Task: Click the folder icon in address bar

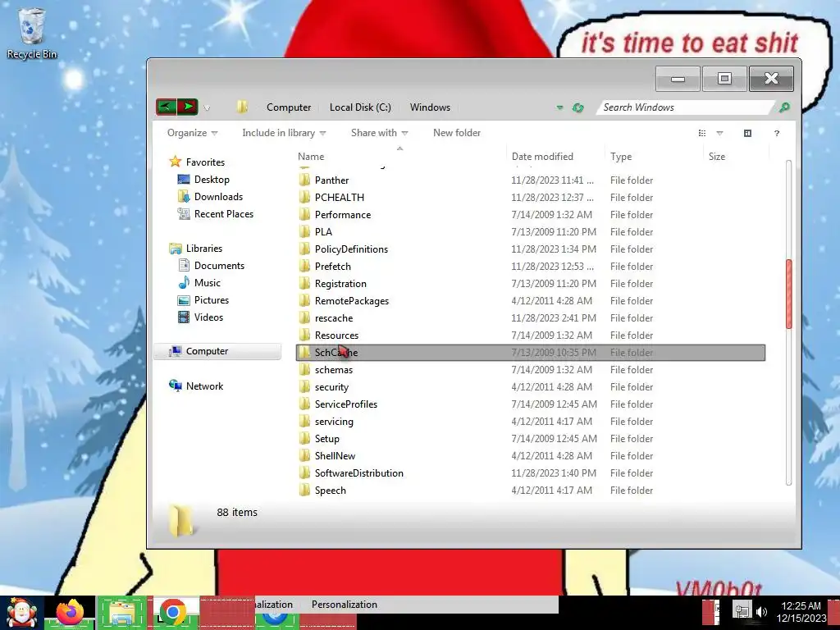Action: (242, 107)
